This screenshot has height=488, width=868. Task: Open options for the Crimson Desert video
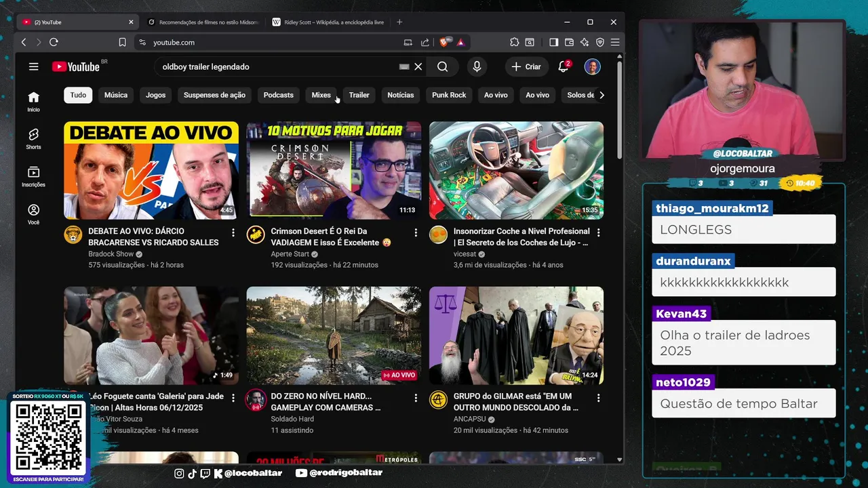pos(416,232)
